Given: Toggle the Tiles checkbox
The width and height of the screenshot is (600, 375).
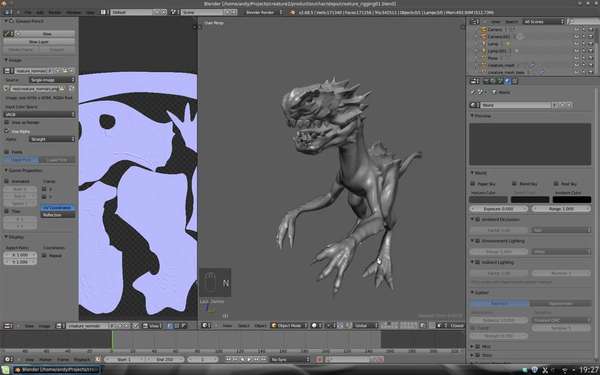Looking at the screenshot, I should [7, 211].
